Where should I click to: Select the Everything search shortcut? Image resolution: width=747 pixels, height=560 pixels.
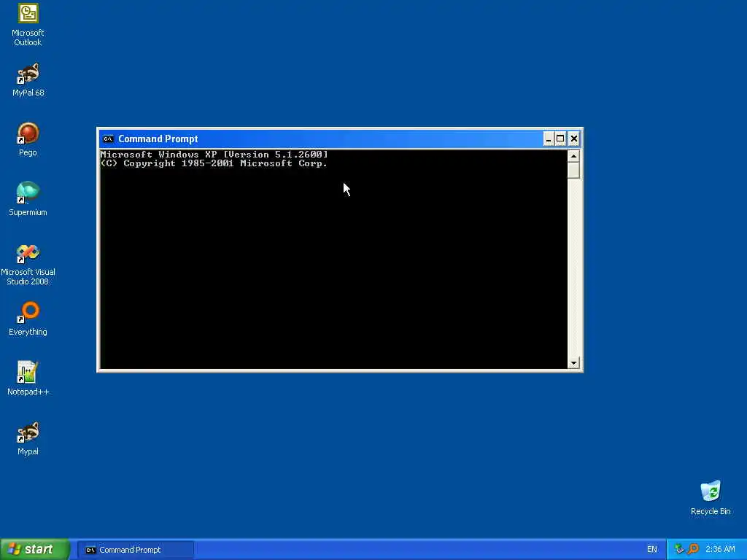tap(28, 319)
